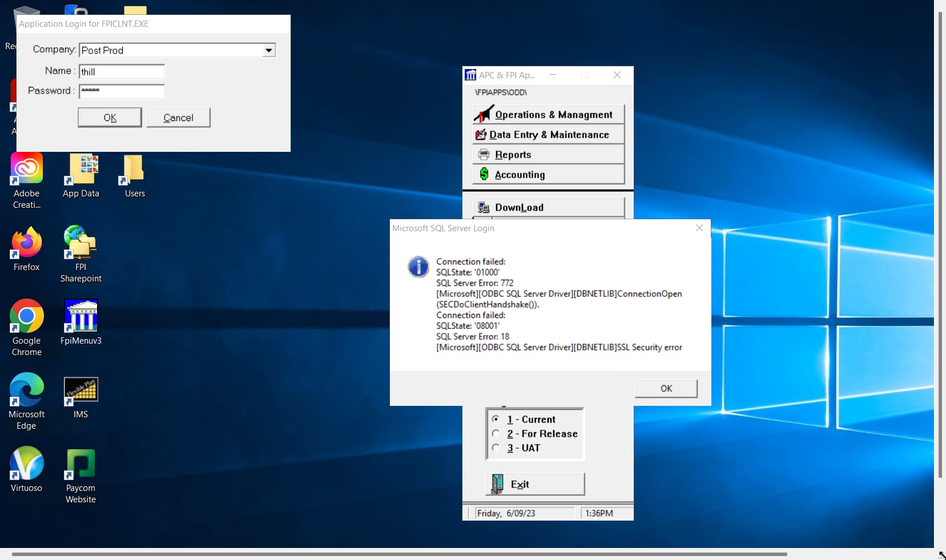Click OK in the SQL Server Login error

point(666,388)
